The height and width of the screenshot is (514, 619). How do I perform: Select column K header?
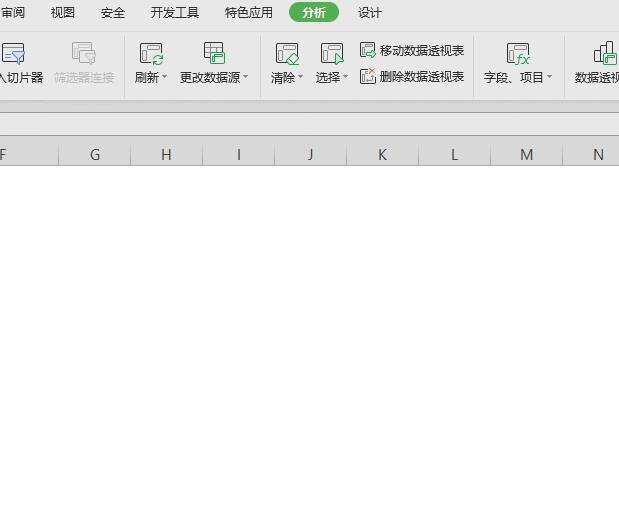(x=383, y=154)
